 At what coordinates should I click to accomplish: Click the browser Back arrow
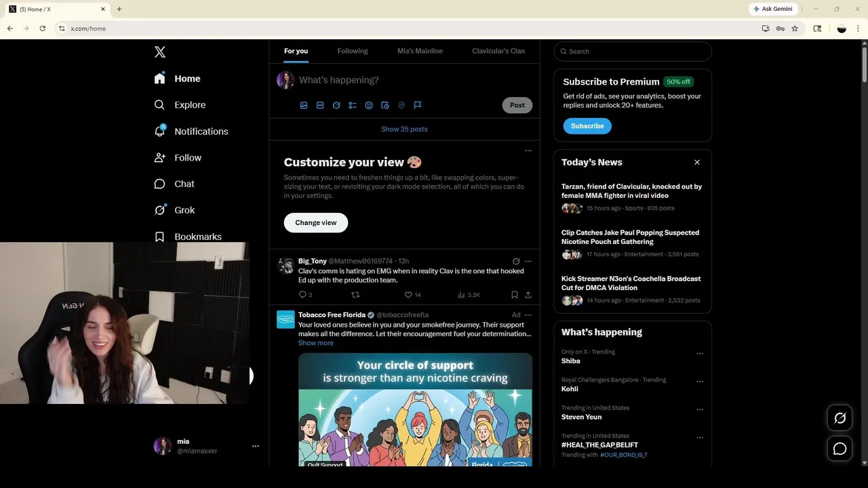click(x=10, y=28)
